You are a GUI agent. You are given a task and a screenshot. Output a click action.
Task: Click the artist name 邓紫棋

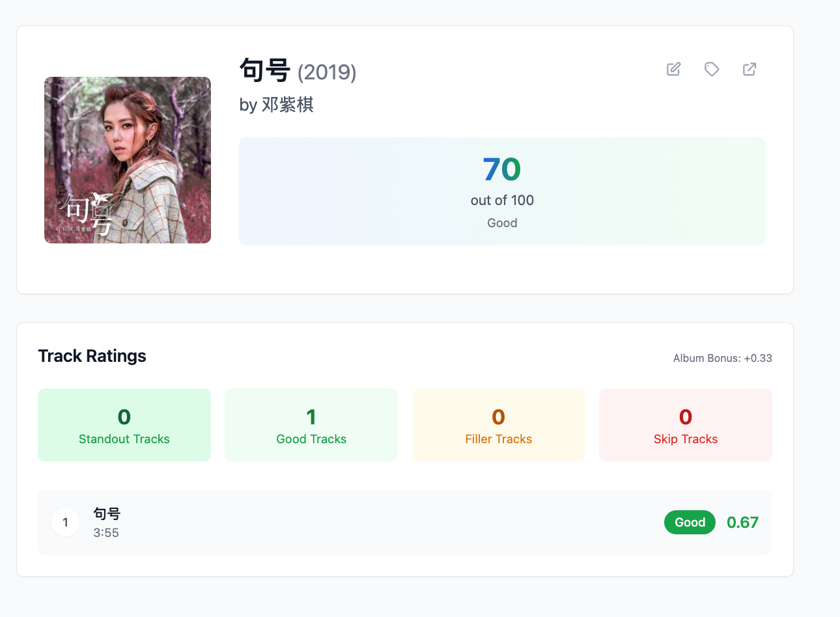tap(288, 105)
